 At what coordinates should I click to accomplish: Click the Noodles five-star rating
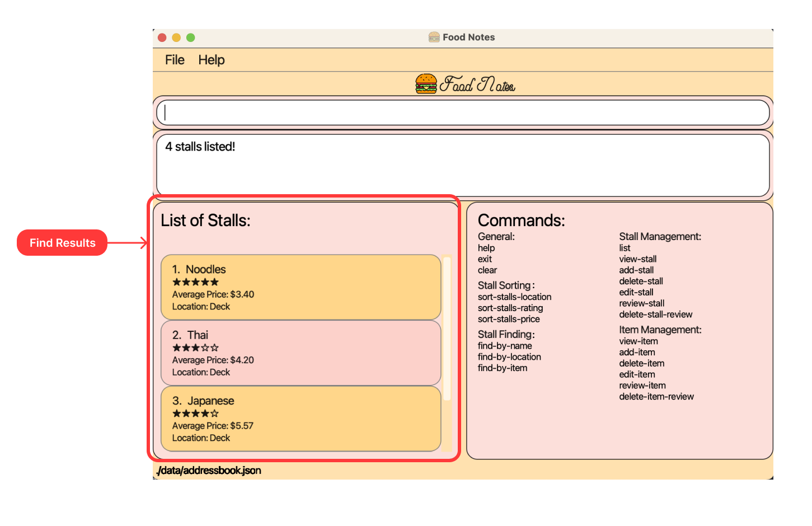(x=195, y=282)
